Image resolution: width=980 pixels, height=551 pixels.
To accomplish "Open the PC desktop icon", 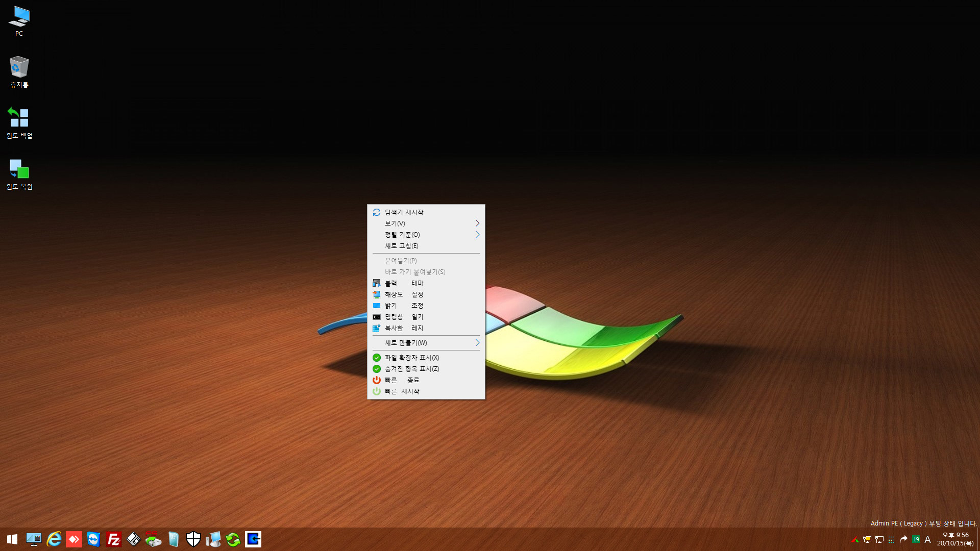I will tap(19, 21).
